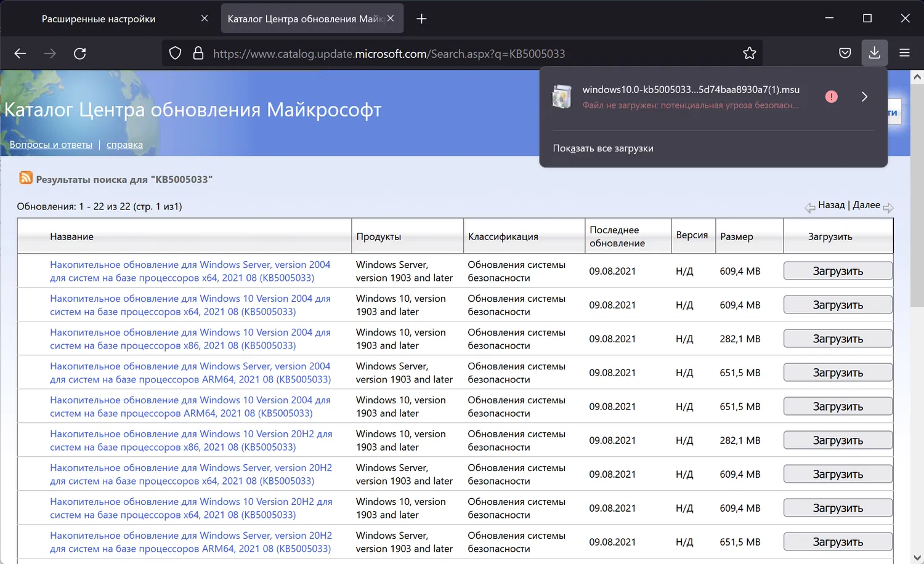Sort results by the "Версия" column
This screenshot has width=924, height=564.
click(692, 235)
